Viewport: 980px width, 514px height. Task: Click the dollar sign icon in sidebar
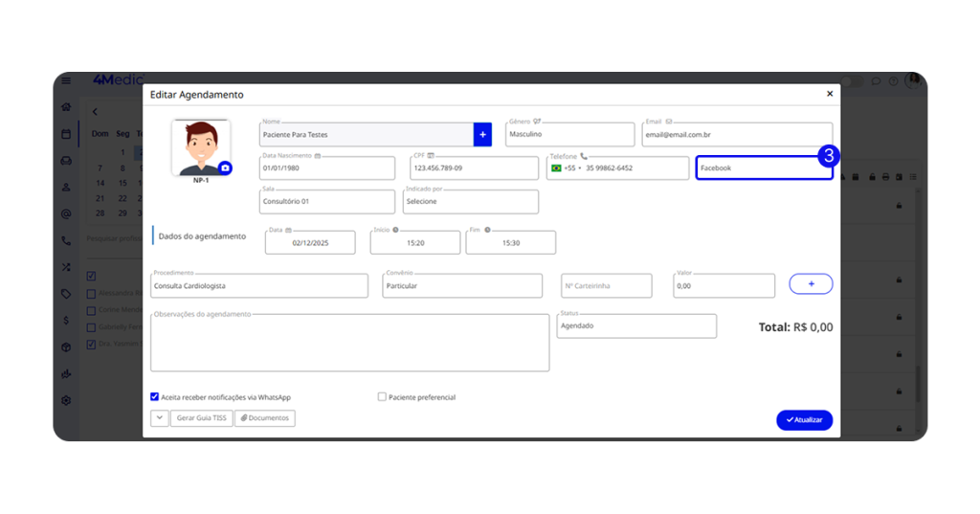(66, 321)
